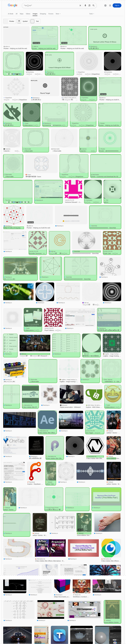Image resolution: width=126 pixels, height=644 pixels.
Task: Open search by image camera icon
Action: coord(89,5)
